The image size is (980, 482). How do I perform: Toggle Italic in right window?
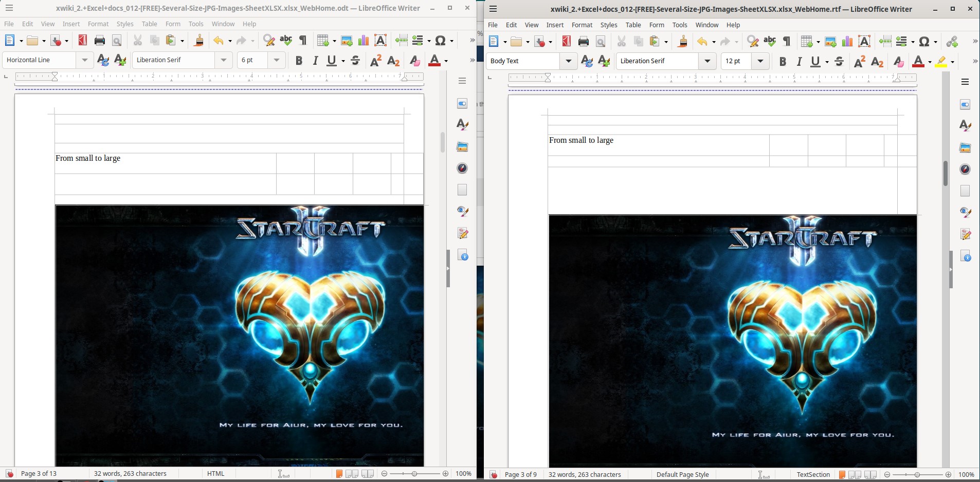[800, 61]
